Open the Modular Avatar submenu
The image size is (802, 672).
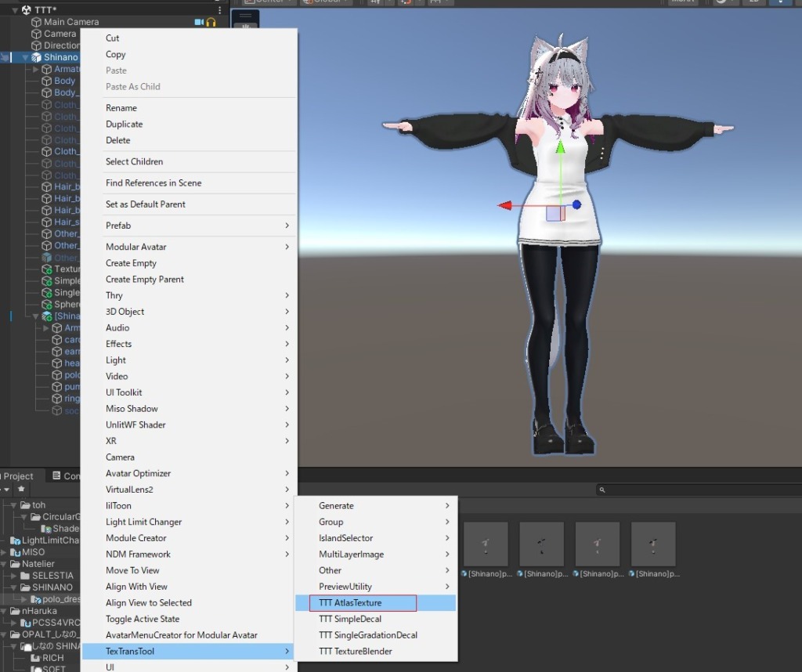click(190, 247)
